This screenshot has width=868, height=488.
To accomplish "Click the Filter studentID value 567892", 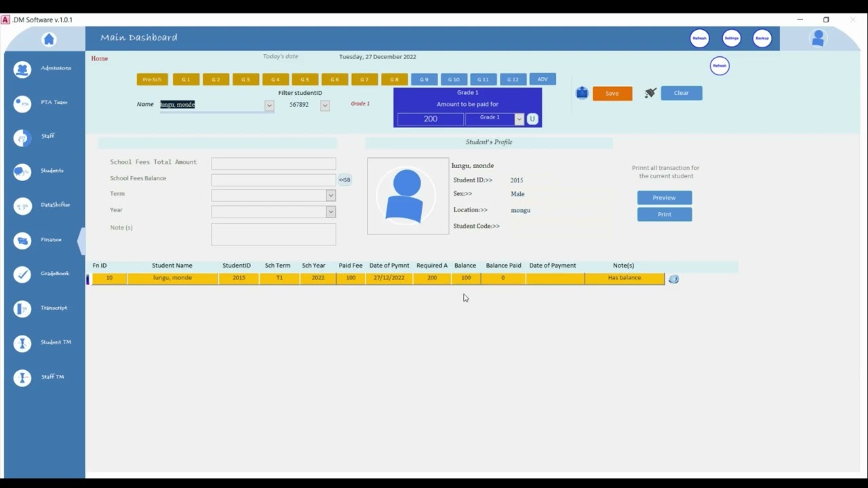I will coord(299,105).
